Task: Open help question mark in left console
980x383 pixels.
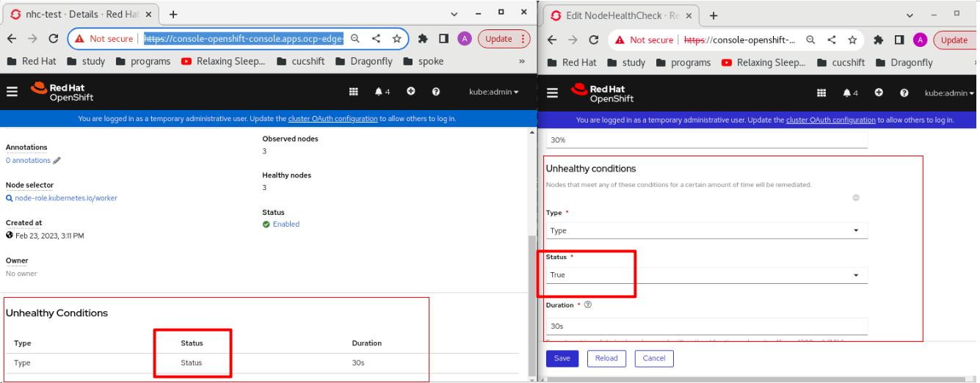Action: pos(436,92)
